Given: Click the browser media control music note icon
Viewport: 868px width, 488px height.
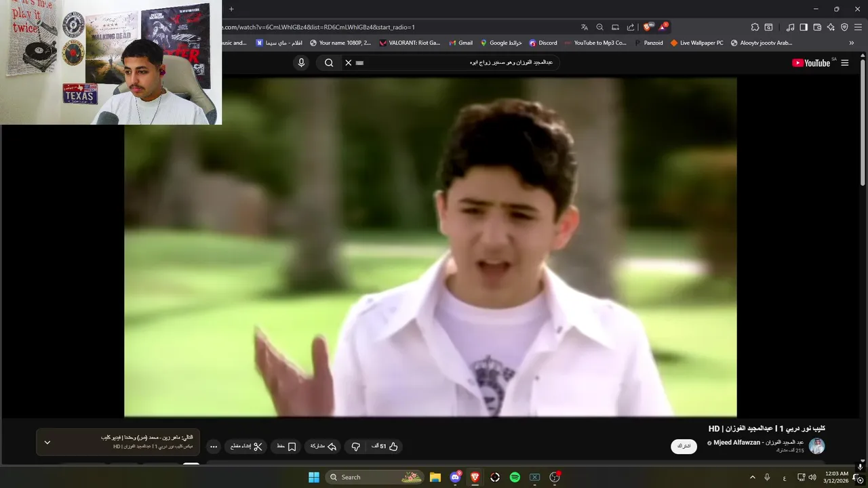Looking at the screenshot, I should (790, 27).
